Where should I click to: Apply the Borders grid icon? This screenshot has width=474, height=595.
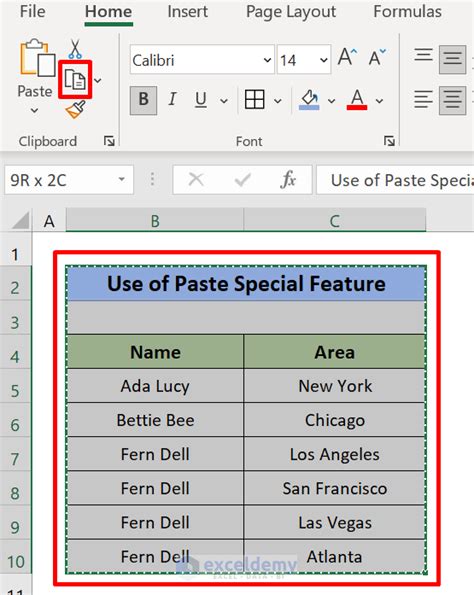coord(255,100)
